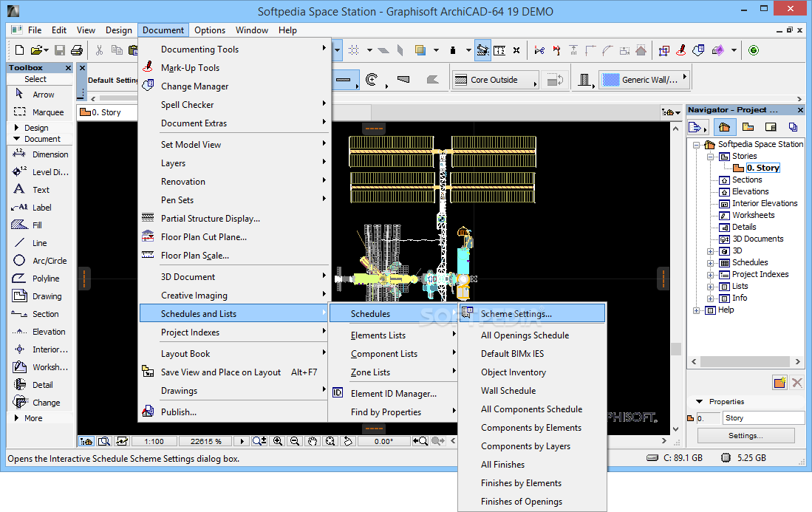Open the Options menu
This screenshot has height=512, width=812.
210,30
